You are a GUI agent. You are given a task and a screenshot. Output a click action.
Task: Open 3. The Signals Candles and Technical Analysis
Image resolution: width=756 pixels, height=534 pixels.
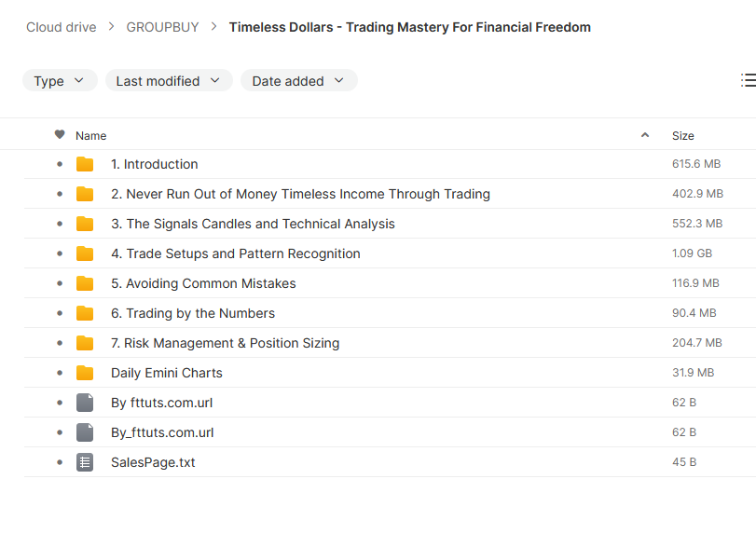pos(253,224)
